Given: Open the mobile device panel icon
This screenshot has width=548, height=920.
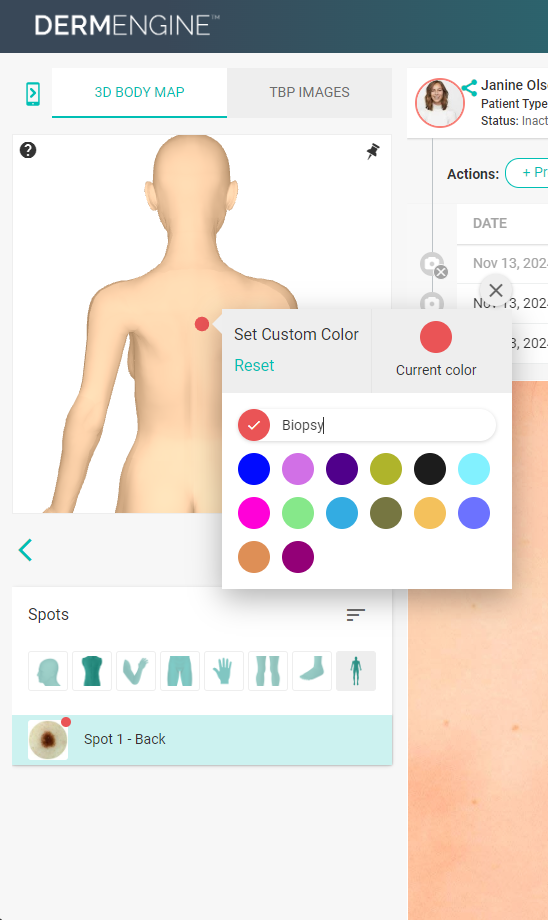Looking at the screenshot, I should click(33, 94).
